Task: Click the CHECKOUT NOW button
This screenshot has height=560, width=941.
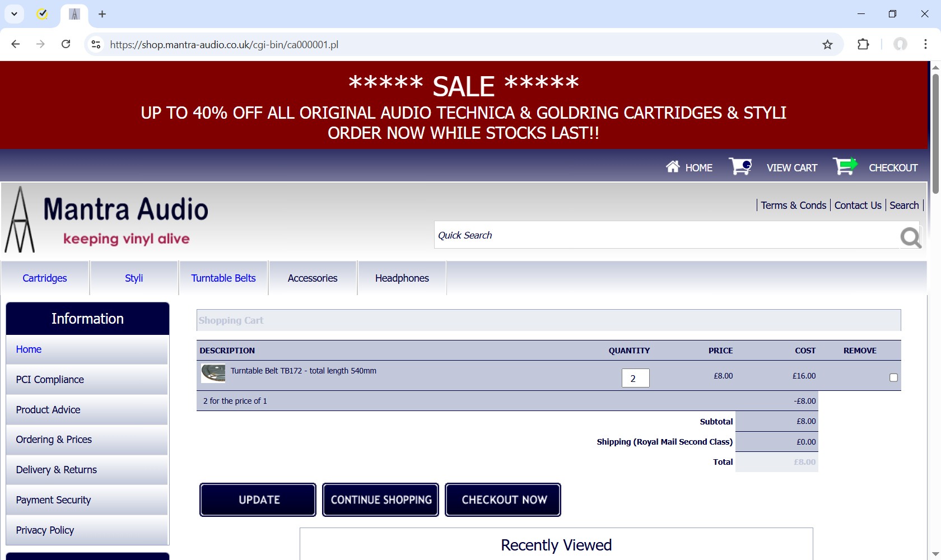Action: (x=503, y=500)
